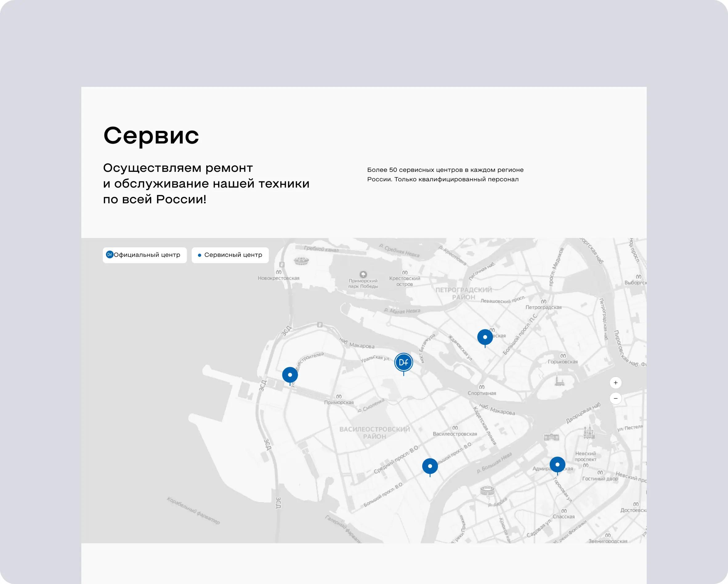Click the stadium icon near Гребной канал

click(301, 260)
